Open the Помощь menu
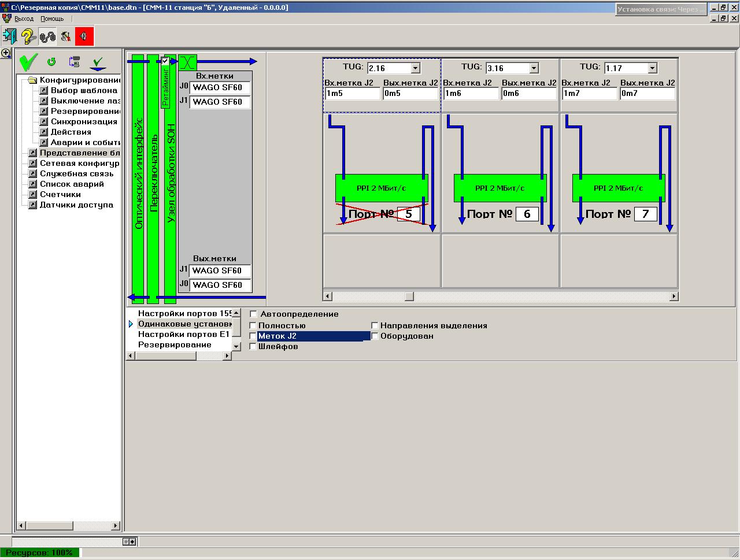Viewport: 740px width, 560px height. (x=52, y=18)
